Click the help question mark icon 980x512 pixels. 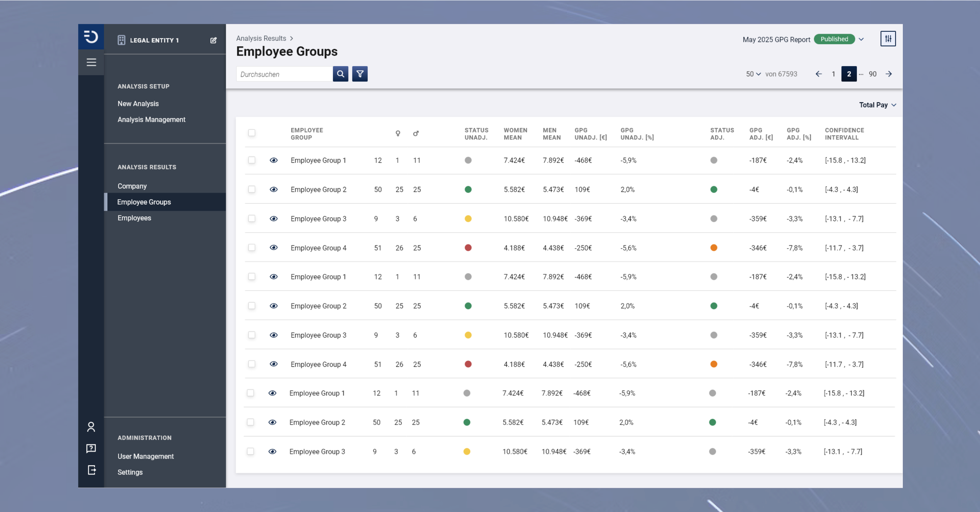91,448
